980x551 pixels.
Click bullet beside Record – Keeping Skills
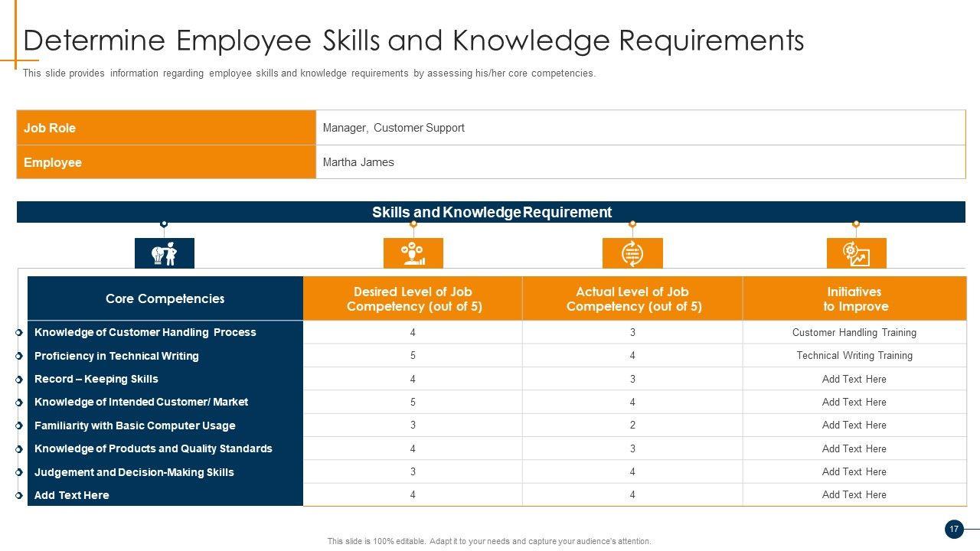coord(18,380)
